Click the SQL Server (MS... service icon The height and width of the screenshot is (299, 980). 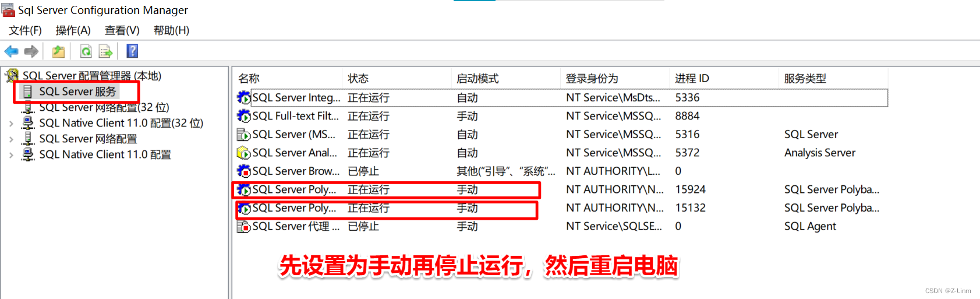coord(243,135)
